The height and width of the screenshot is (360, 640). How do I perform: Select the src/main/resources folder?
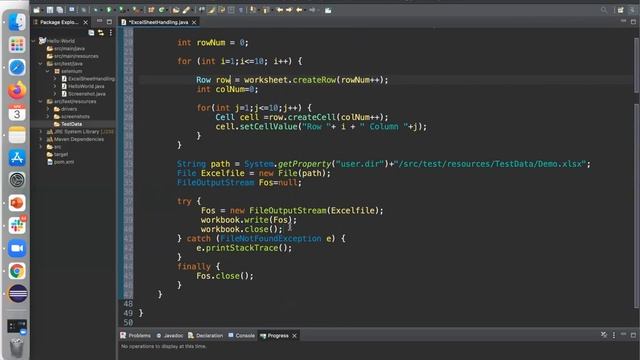point(72,56)
